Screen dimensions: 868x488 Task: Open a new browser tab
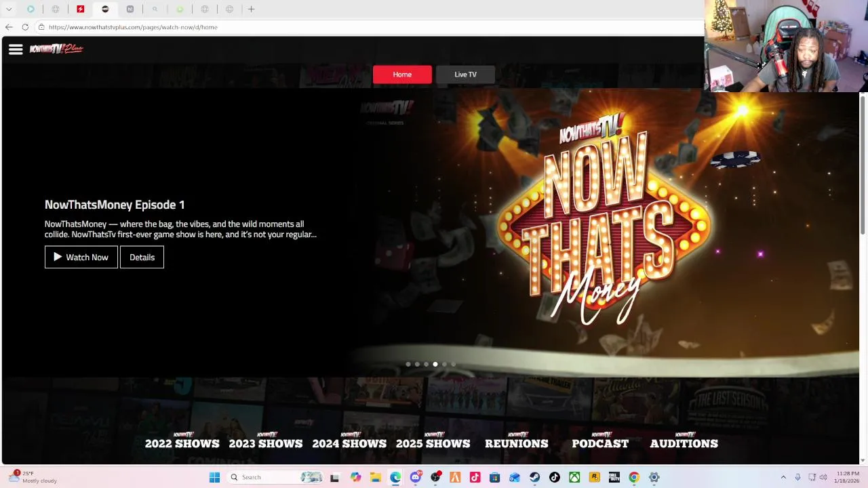[251, 9]
